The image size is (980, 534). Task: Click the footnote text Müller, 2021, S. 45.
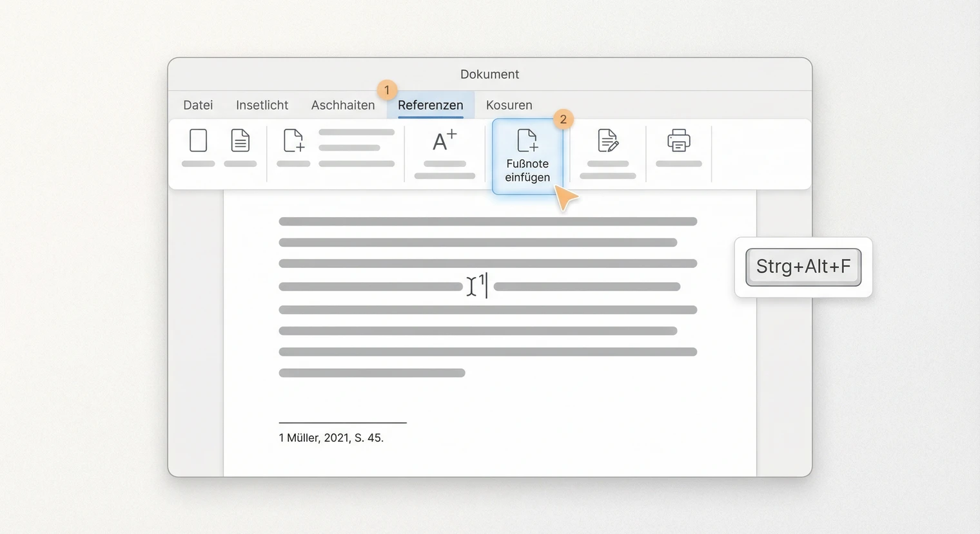[331, 438]
